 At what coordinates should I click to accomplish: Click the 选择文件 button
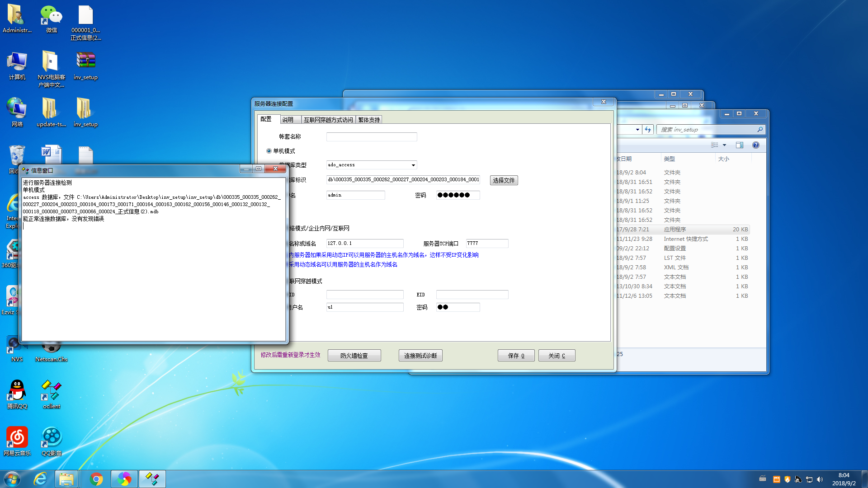click(504, 180)
